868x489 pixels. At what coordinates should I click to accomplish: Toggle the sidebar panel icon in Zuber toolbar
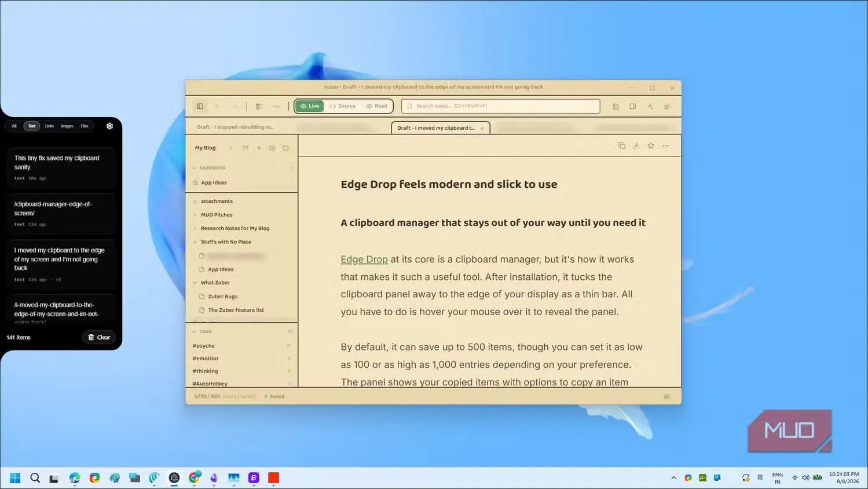point(200,106)
